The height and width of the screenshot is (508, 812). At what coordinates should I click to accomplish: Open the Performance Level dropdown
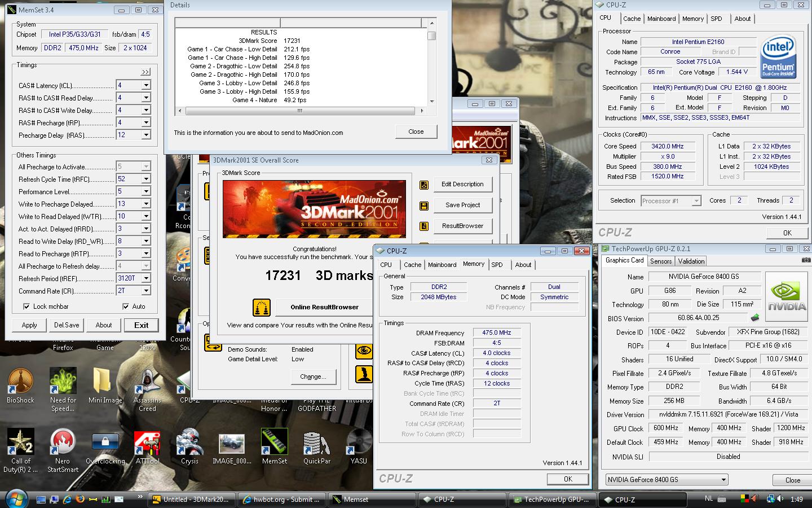(146, 191)
